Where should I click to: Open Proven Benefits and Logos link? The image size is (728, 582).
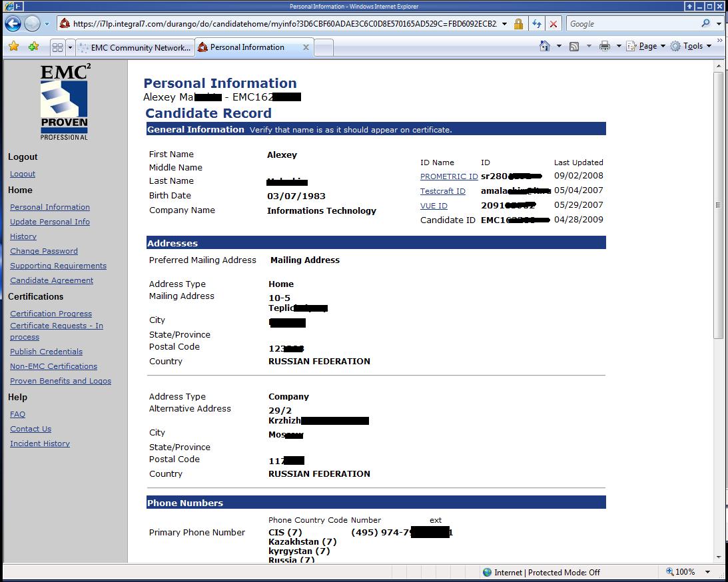point(61,381)
